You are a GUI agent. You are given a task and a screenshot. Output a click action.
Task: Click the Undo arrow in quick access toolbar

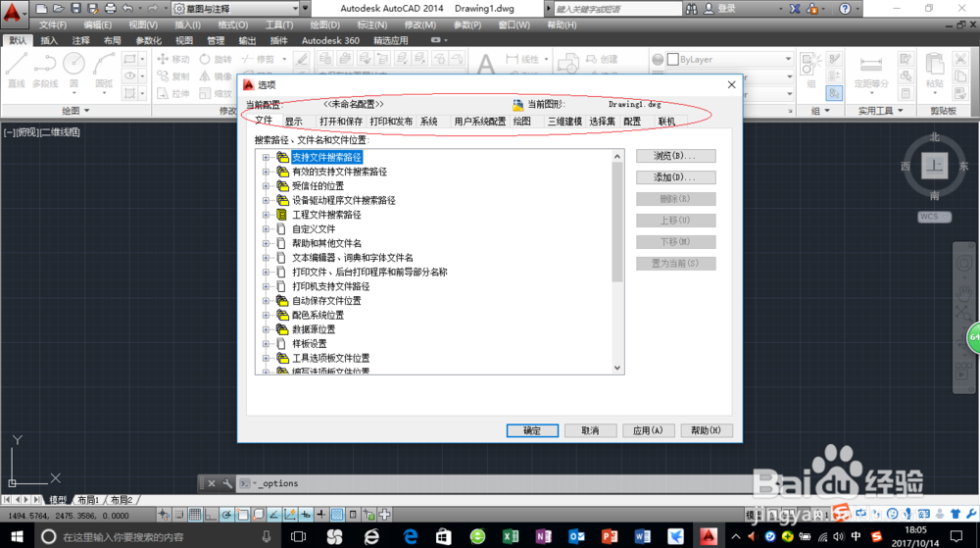[x=127, y=9]
